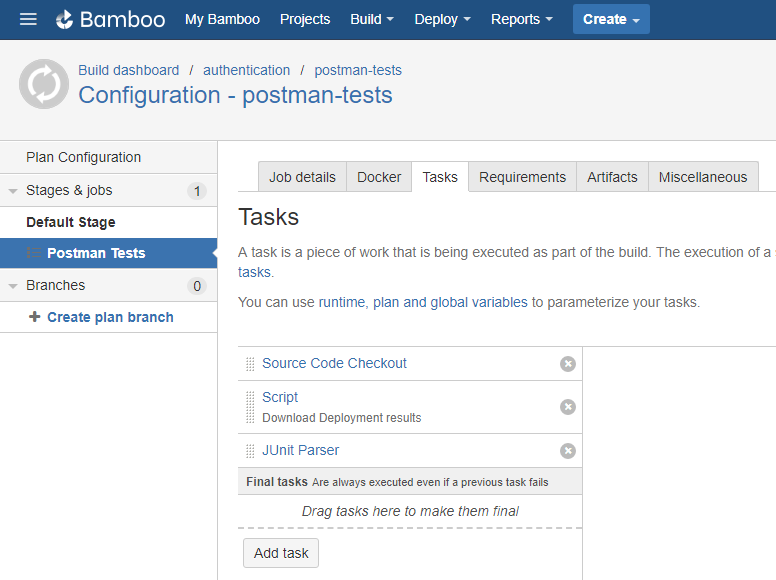
Task: Click the plus icon for plan branch
Action: (x=35, y=317)
